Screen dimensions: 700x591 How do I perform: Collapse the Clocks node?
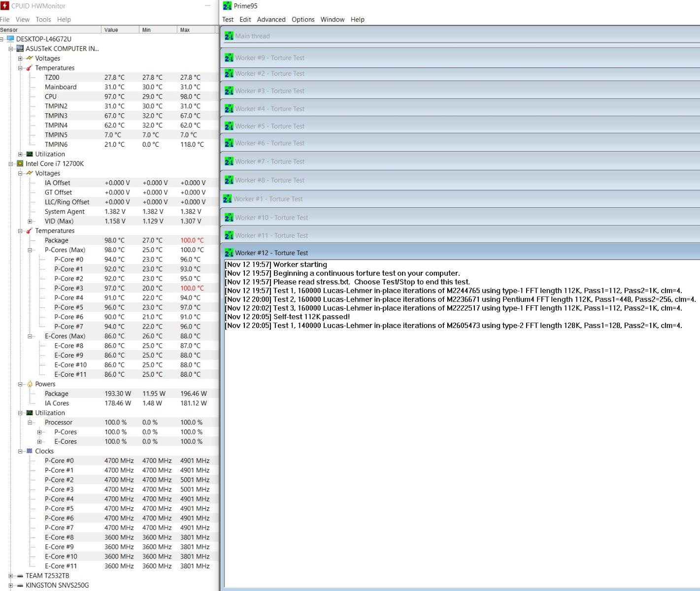click(20, 451)
